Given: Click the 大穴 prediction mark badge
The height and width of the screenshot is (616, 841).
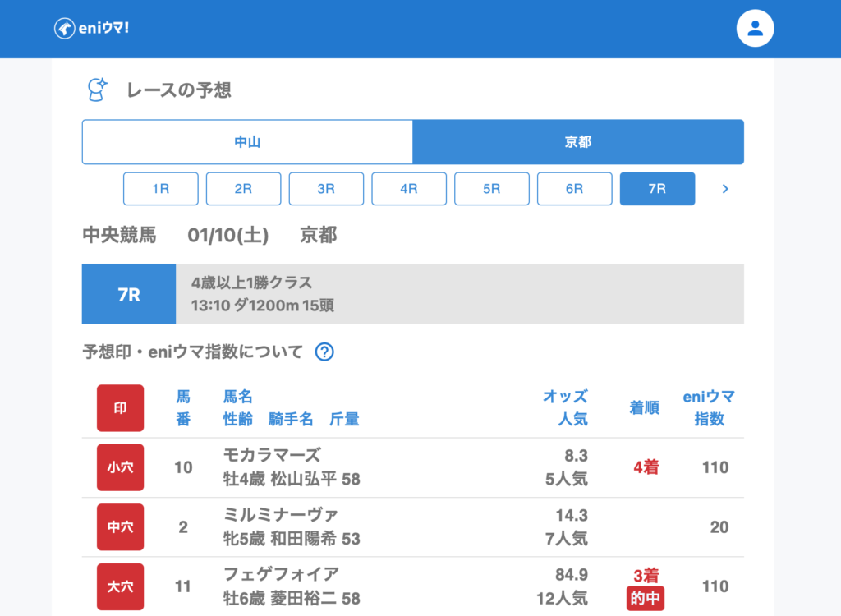Looking at the screenshot, I should [x=120, y=586].
